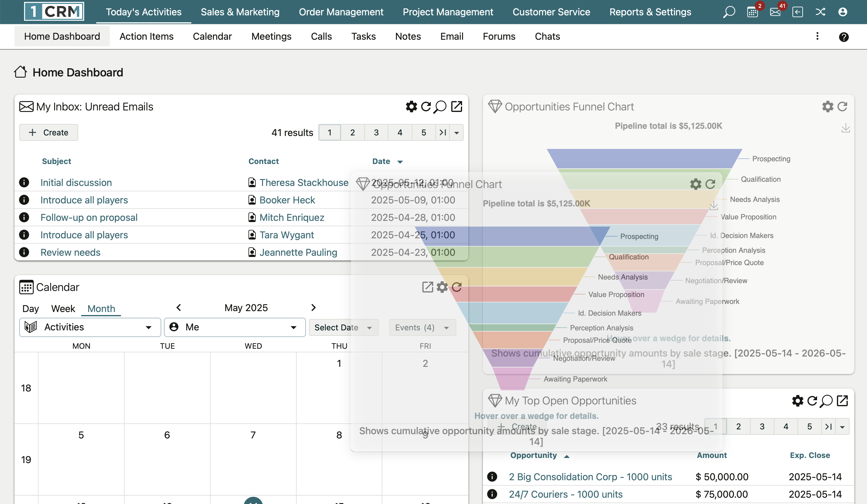The image size is (867, 504).
Task: Open the user account profile icon
Action: (x=843, y=12)
